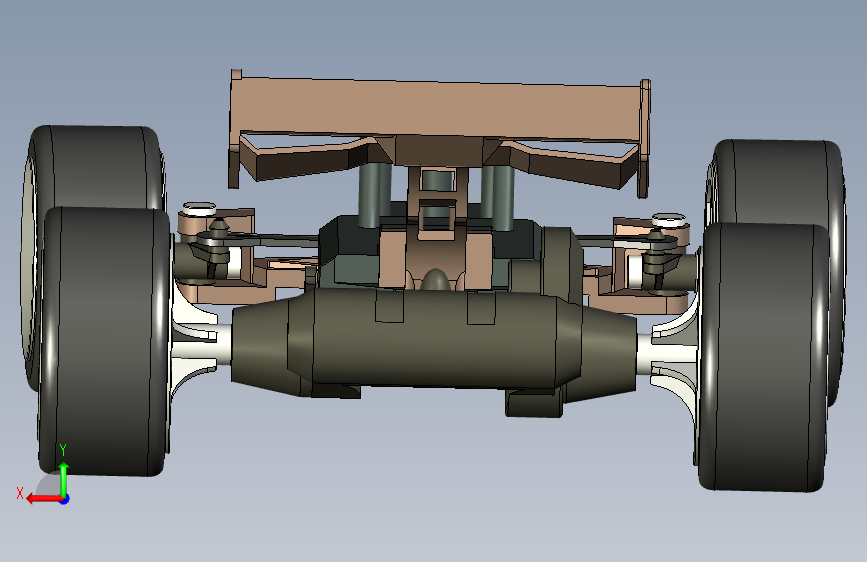Select the blue Z axis dot on triad
The width and height of the screenshot is (867, 562).
65,499
